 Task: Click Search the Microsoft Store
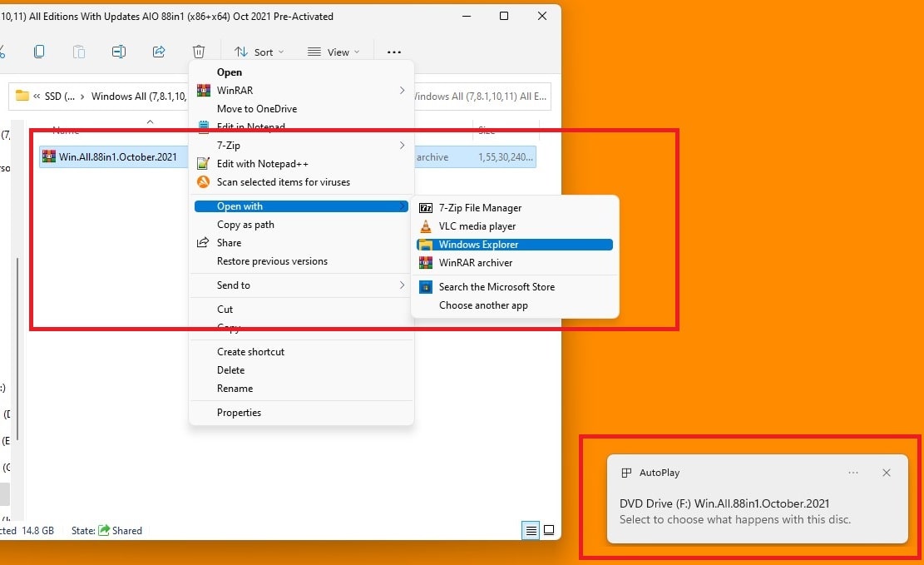pyautogui.click(x=495, y=286)
